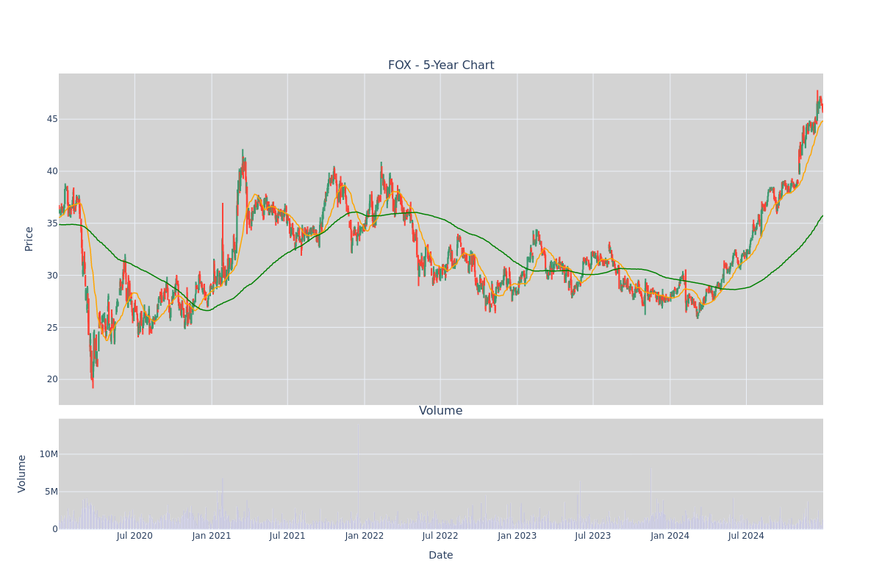Click the 'Jan 2023' date tick label

(517, 536)
